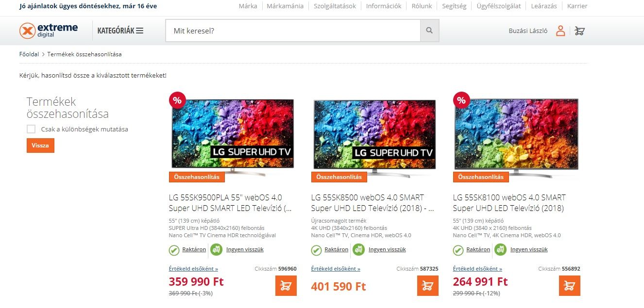Click Összehasonlítás button under 55SK8500
This screenshot has width=644, height=308.
(x=339, y=177)
